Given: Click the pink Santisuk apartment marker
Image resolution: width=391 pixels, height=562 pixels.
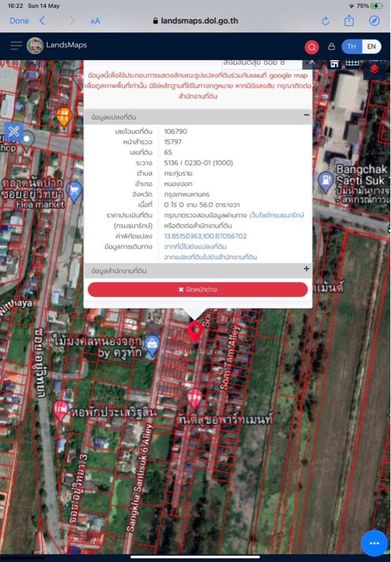Looking at the screenshot, I should (x=195, y=398).
